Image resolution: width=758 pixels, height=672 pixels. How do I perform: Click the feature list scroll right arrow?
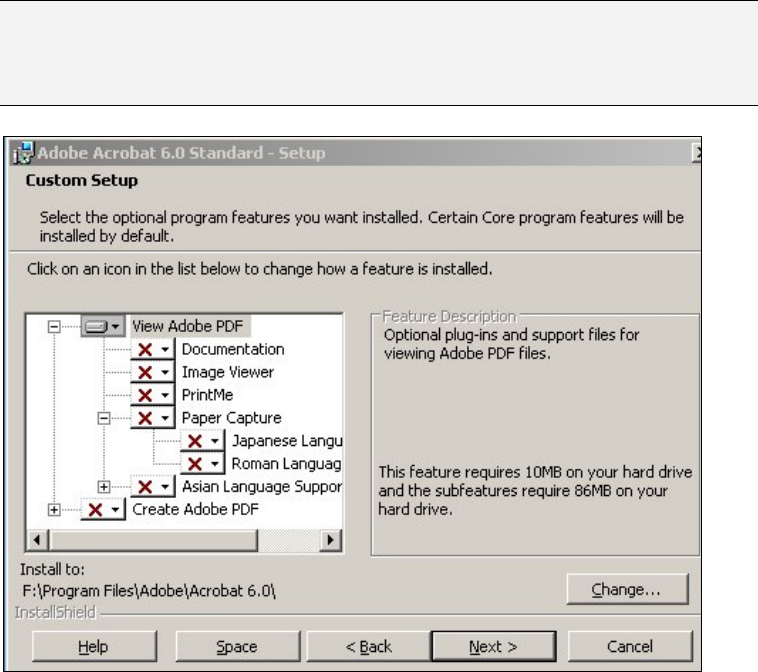(x=331, y=540)
